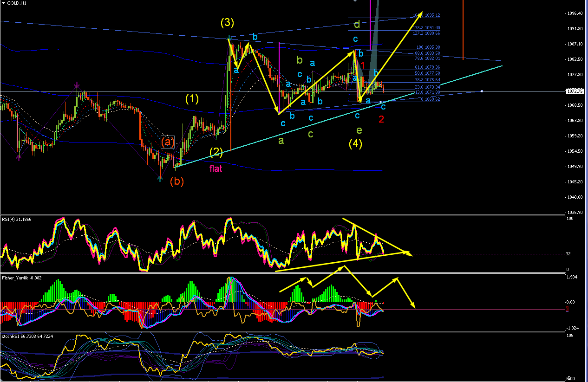The height and width of the screenshot is (382, 588).
Task: Select Fibonacci level 23.6 1073.34
Action: 426,87
